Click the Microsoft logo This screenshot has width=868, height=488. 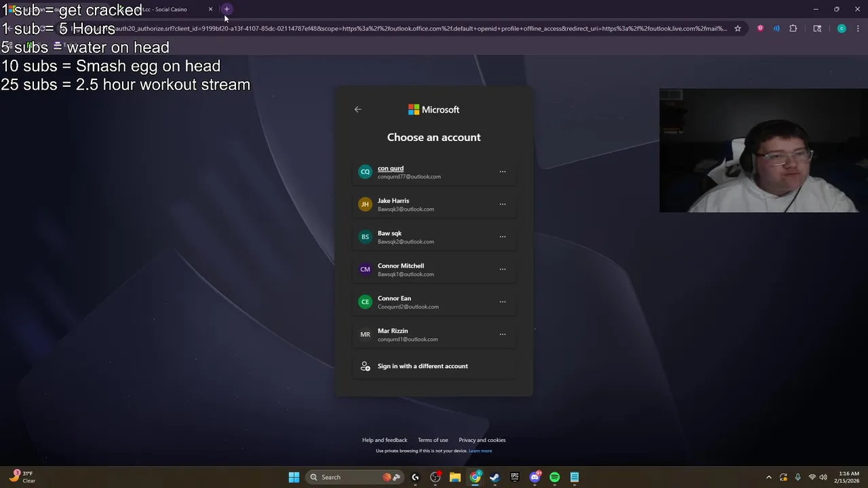tap(433, 109)
